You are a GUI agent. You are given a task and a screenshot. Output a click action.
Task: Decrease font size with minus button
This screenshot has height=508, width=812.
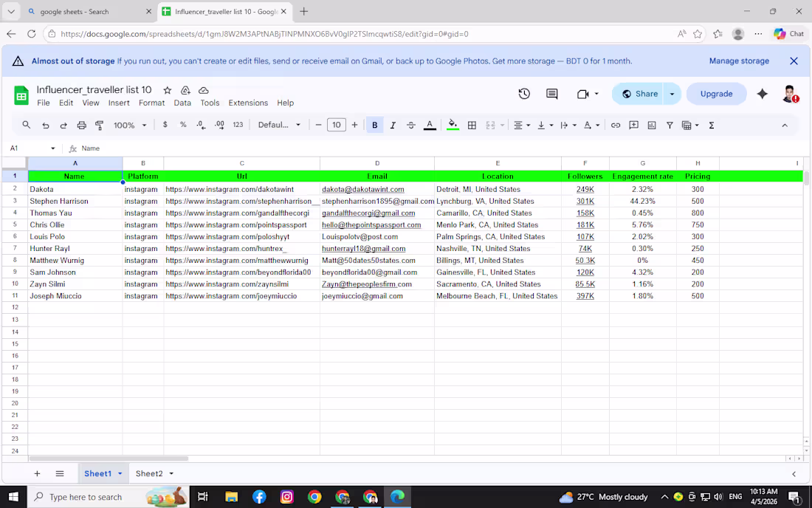tap(318, 125)
